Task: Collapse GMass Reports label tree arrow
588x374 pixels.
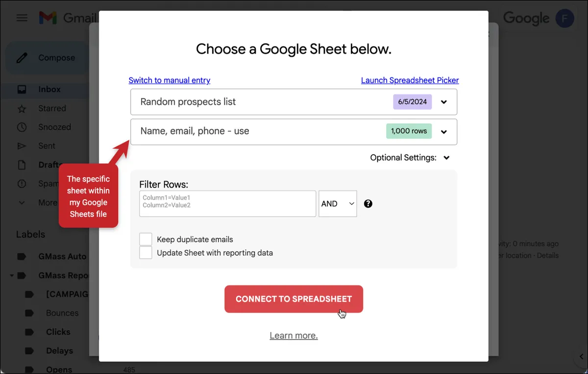Action: (11, 276)
